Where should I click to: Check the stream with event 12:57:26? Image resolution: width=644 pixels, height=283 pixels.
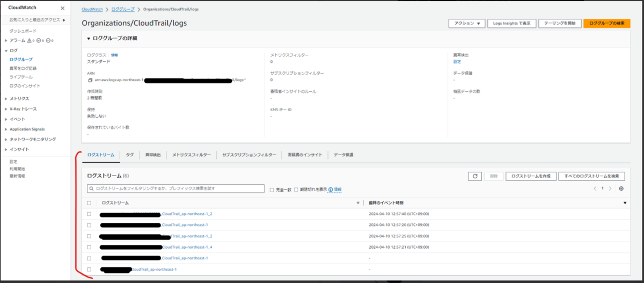coord(89,225)
